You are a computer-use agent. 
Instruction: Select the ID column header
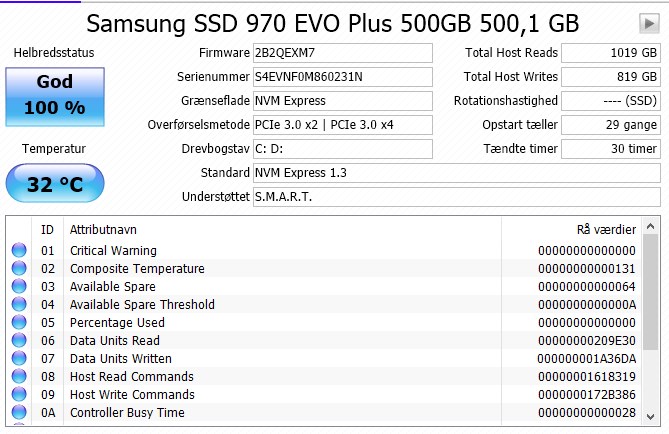click(47, 230)
